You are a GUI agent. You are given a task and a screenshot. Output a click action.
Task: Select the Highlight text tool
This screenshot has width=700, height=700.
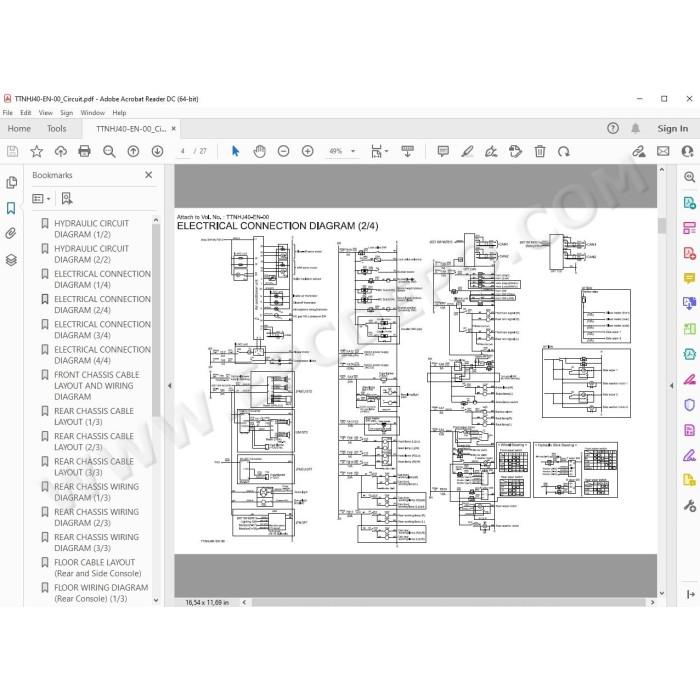tap(467, 152)
